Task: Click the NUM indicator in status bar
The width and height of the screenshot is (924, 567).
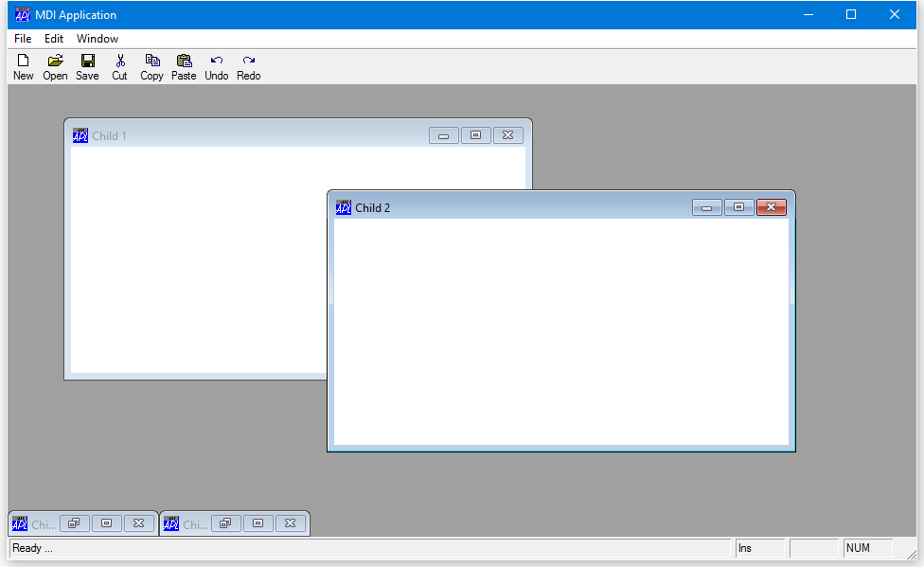Action: click(x=867, y=548)
